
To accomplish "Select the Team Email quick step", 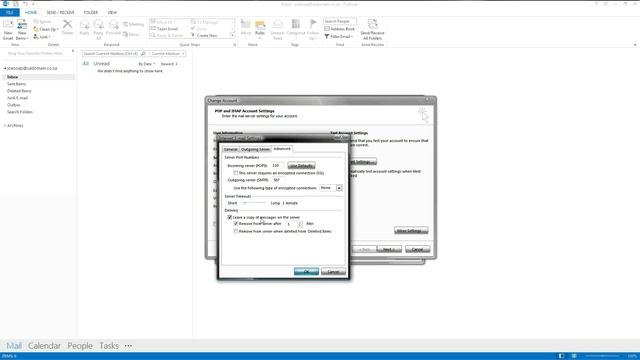I will pos(164,29).
